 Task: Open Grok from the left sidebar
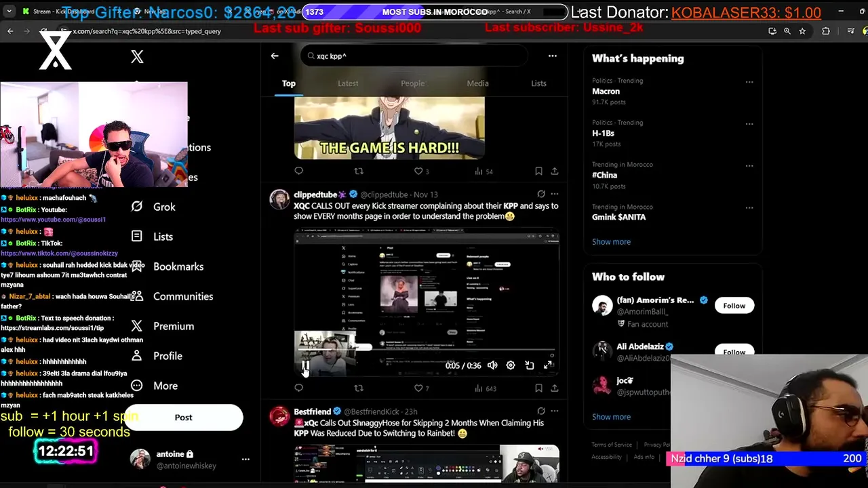point(153,207)
